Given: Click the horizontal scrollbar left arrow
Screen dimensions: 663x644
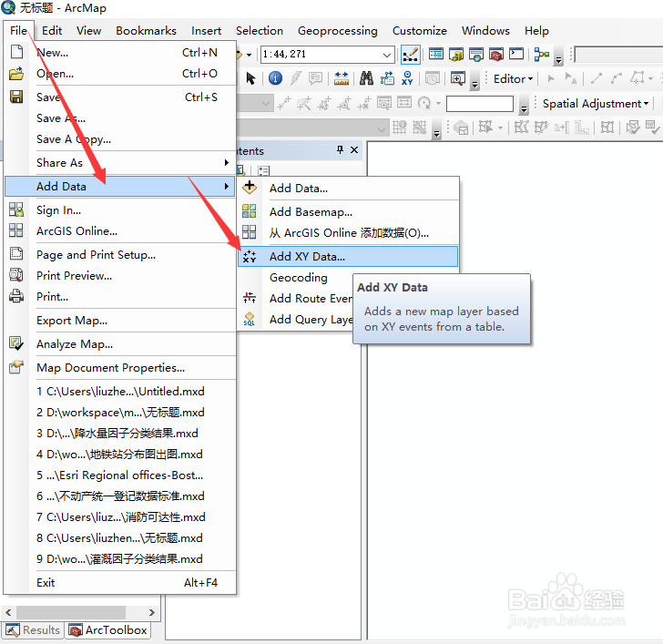Looking at the screenshot, I should click(x=8, y=612).
